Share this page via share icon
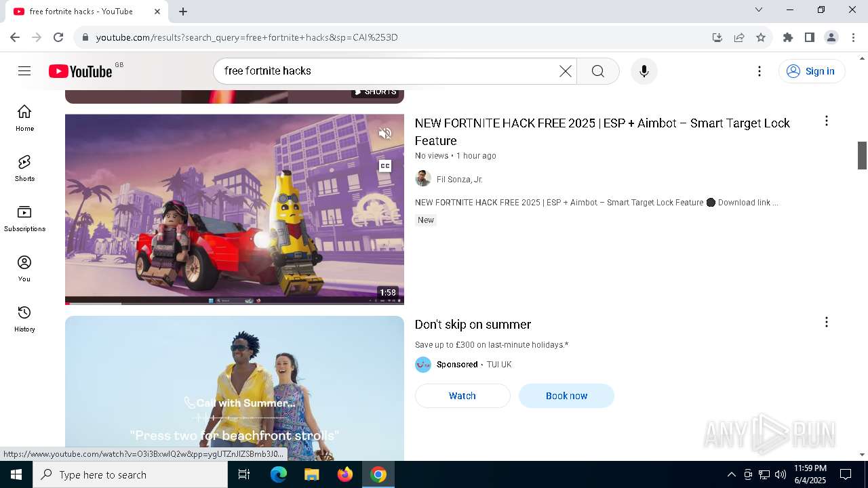The height and width of the screenshot is (488, 868). 739,37
